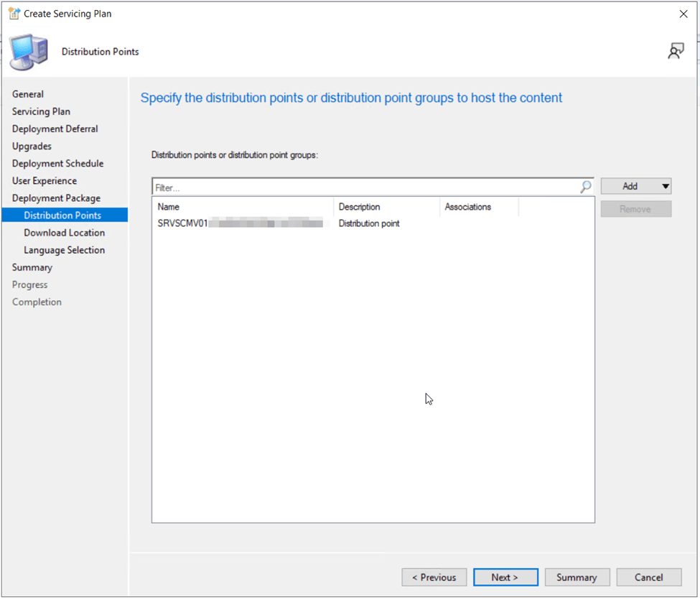Go to the General wizard step
The width and height of the screenshot is (700, 599).
coord(28,94)
